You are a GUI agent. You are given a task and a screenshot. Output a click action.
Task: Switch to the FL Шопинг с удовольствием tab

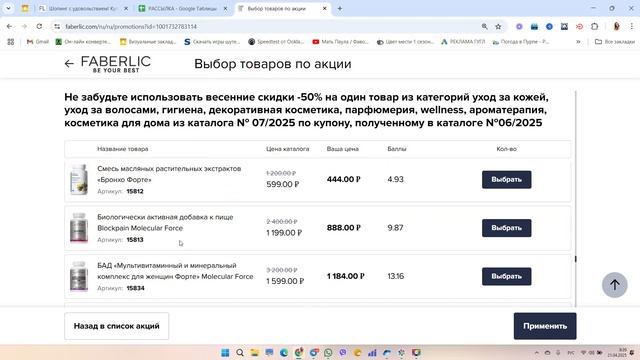(x=83, y=9)
